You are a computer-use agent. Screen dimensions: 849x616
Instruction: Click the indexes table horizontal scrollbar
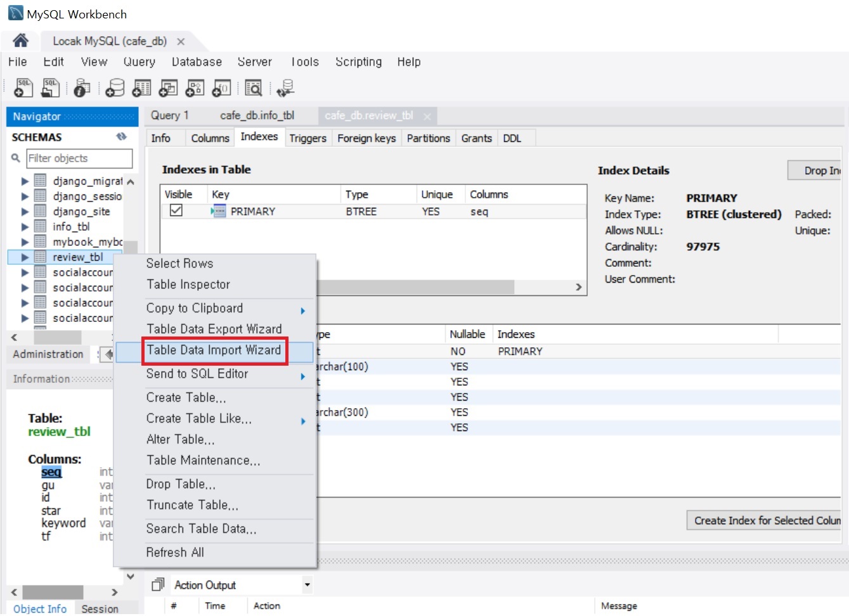pos(415,287)
